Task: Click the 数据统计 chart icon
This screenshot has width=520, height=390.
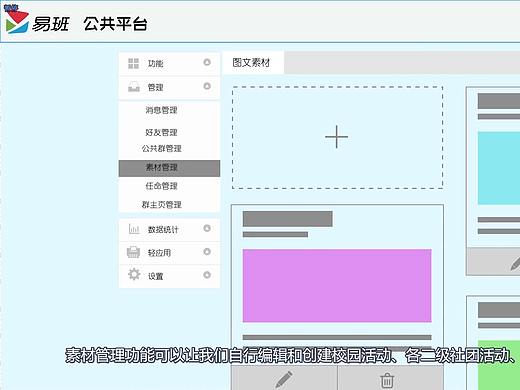Action: pos(134,229)
